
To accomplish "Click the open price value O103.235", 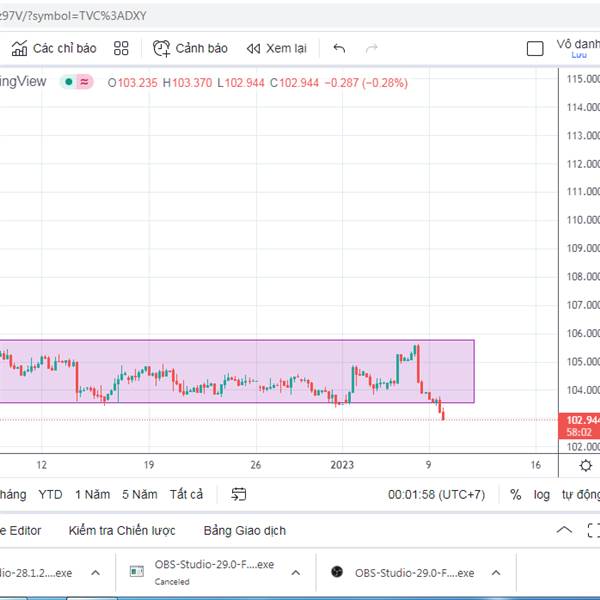I will (x=132, y=83).
